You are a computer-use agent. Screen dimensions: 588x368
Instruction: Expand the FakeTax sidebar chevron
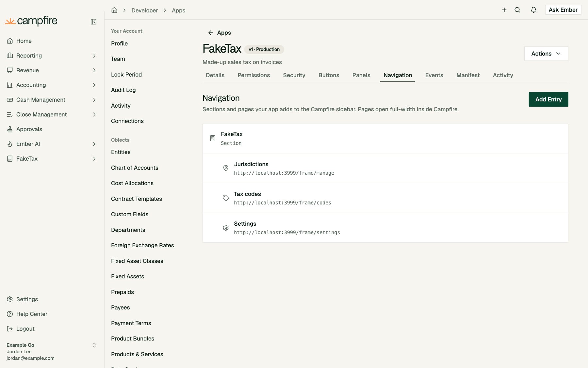pyautogui.click(x=94, y=159)
